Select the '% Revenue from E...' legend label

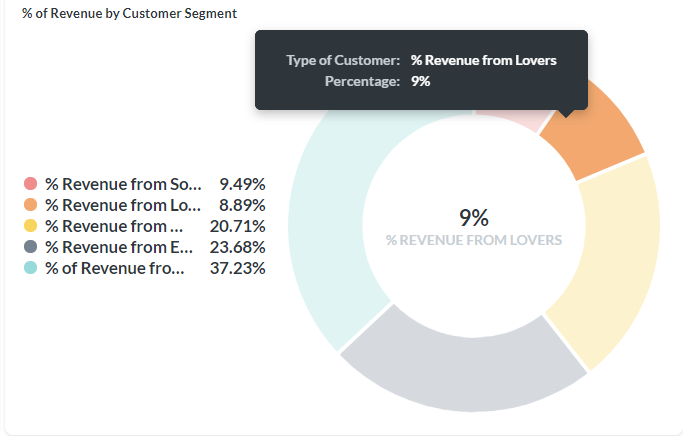[119, 247]
